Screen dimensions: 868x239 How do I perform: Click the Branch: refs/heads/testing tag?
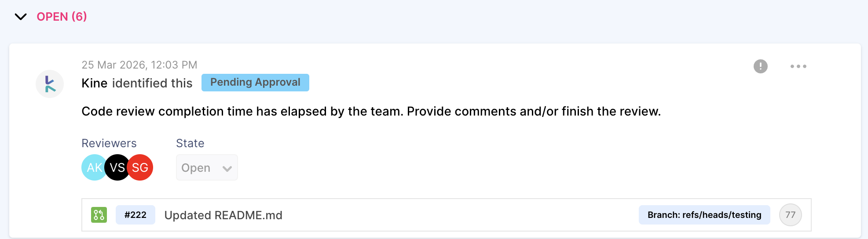(x=704, y=215)
